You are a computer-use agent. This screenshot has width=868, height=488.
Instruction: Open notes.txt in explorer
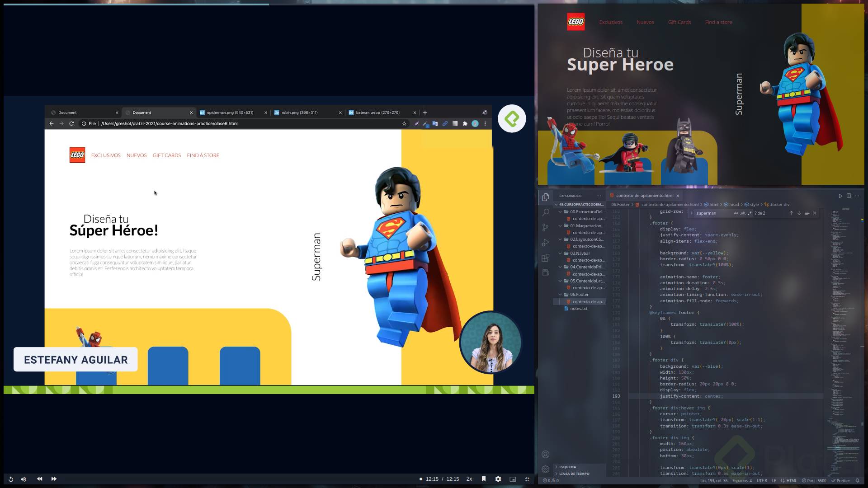point(579,309)
